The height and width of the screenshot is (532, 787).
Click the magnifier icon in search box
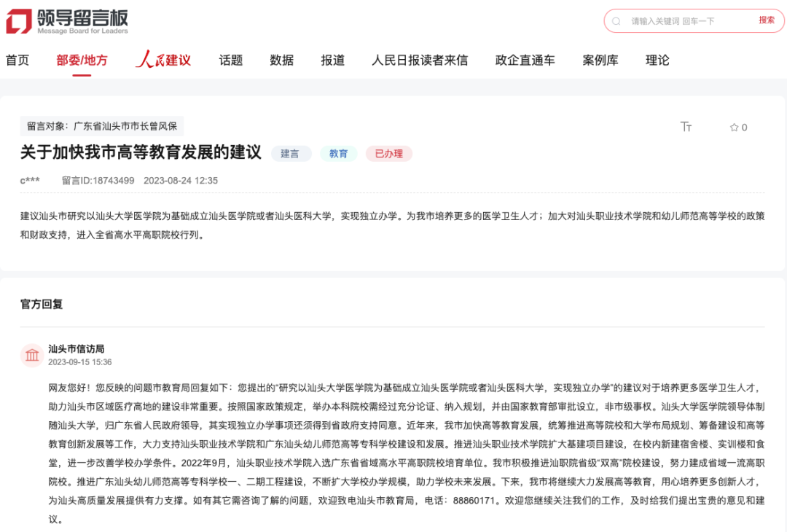[x=616, y=21]
